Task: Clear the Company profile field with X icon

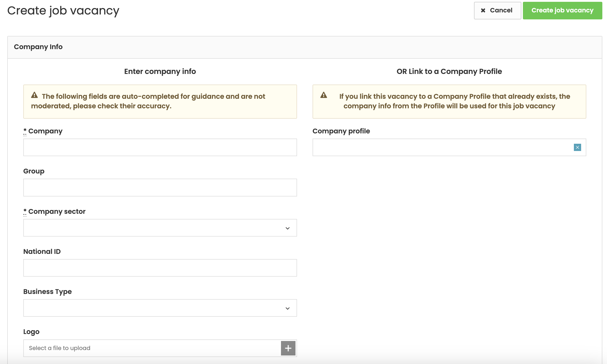Action: [577, 147]
